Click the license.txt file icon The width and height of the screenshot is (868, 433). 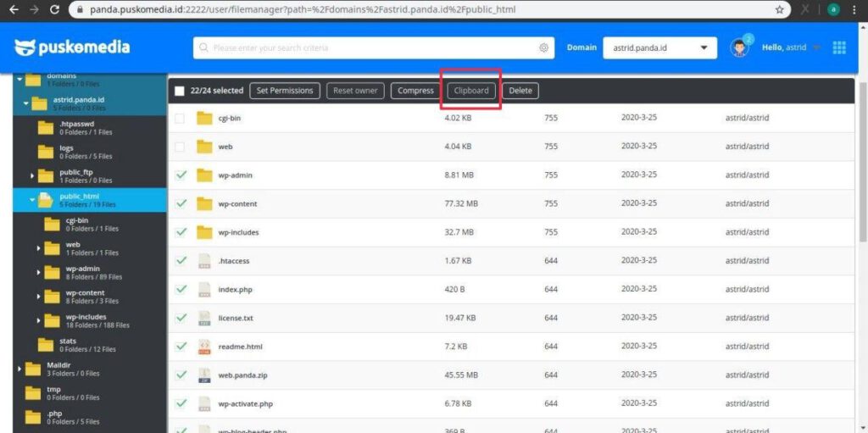pos(204,319)
